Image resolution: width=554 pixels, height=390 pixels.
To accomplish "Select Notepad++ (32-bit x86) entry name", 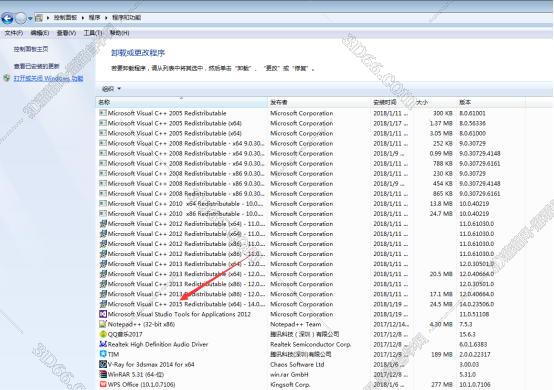I will (141, 324).
